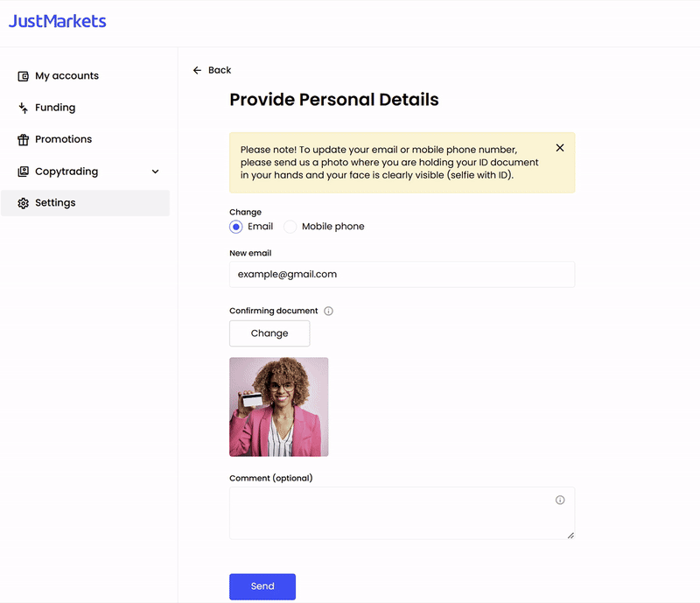The image size is (700, 603).
Task: Click the Copytrading sidebar icon
Action: pos(24,172)
